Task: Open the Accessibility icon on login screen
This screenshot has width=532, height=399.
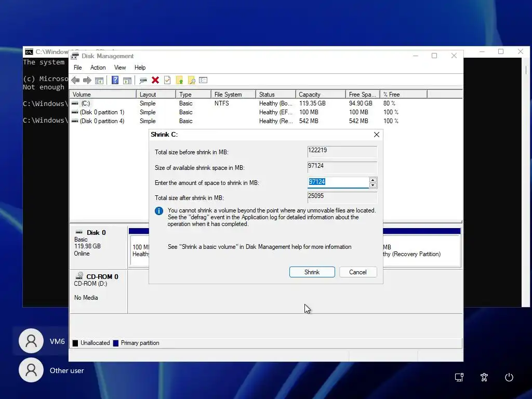Action: point(484,377)
